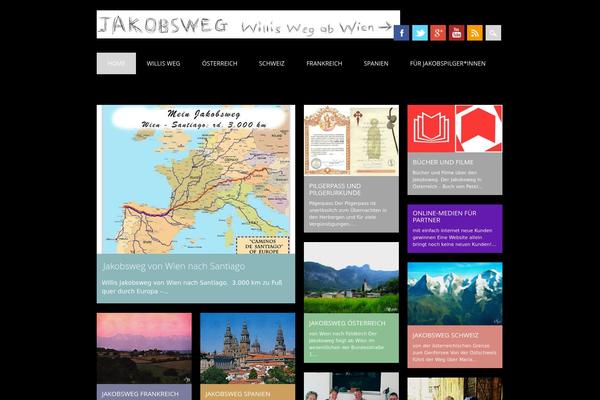Image resolution: width=600 pixels, height=400 pixels.
Task: Click the excerpt 'von der österreichischen Grenze'
Action: point(455,353)
